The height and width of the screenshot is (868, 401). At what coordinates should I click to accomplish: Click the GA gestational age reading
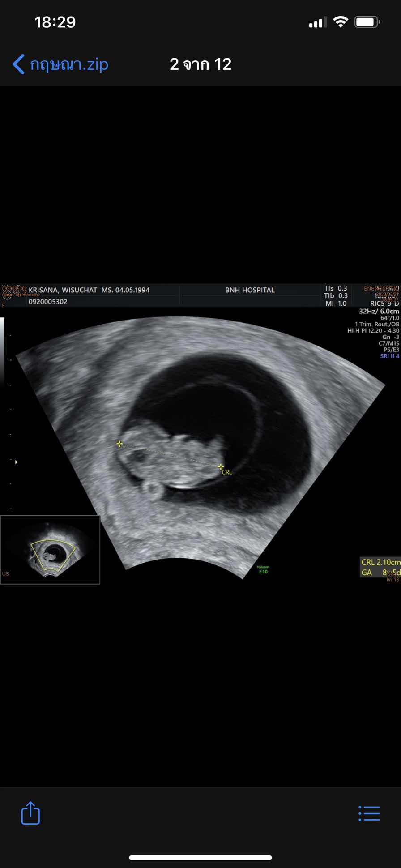pos(380,573)
